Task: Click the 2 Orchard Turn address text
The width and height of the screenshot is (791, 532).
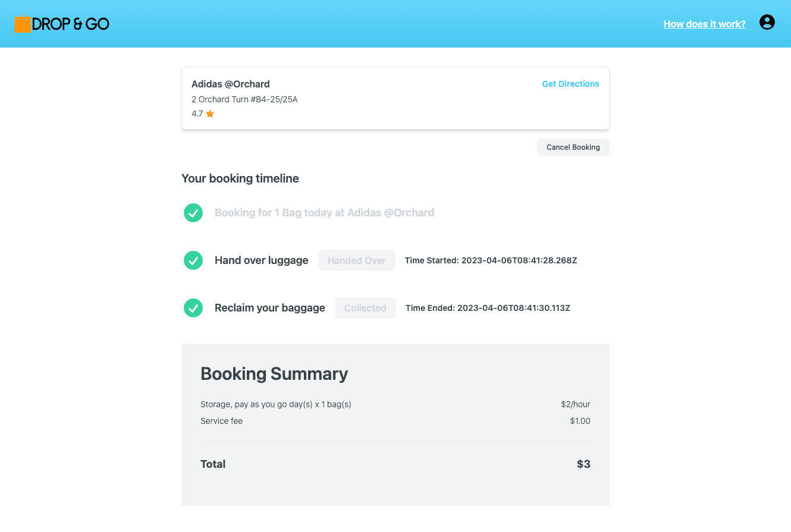Action: 244,99
